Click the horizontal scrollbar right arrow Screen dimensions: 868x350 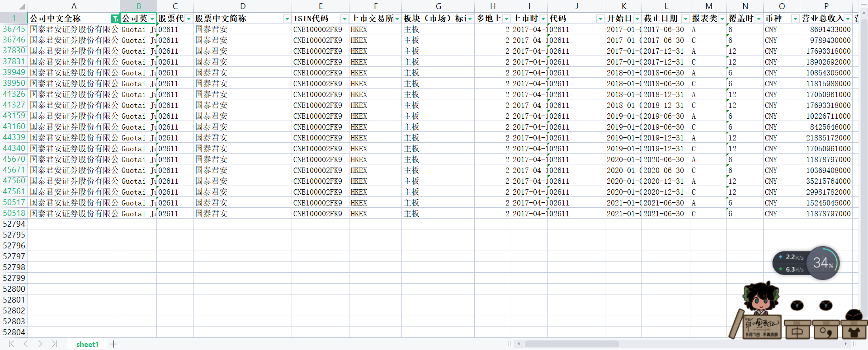[x=845, y=344]
